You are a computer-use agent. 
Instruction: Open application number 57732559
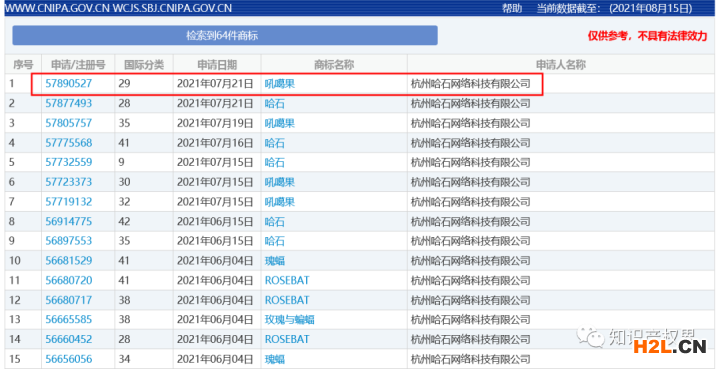click(x=68, y=162)
